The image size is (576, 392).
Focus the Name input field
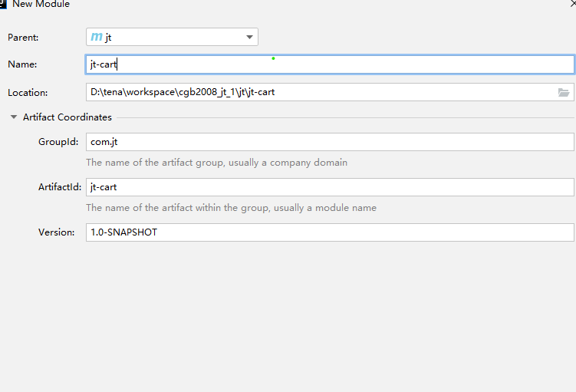(x=330, y=64)
